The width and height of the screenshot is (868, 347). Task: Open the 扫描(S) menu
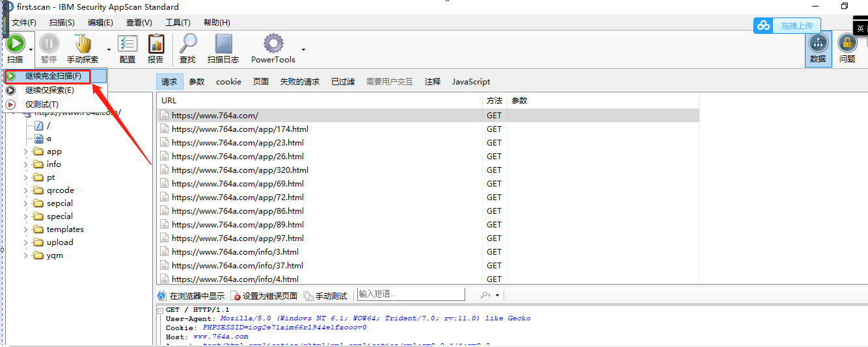62,23
